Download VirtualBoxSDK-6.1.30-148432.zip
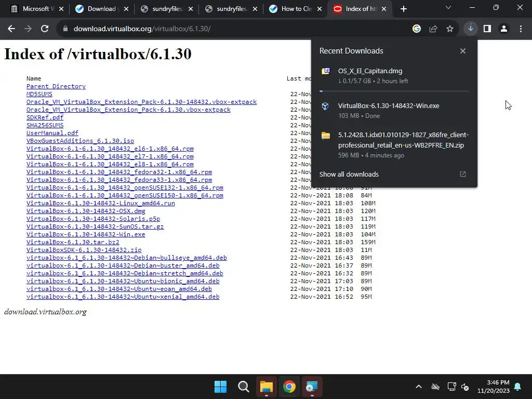This screenshot has height=399, width=532. (x=84, y=250)
